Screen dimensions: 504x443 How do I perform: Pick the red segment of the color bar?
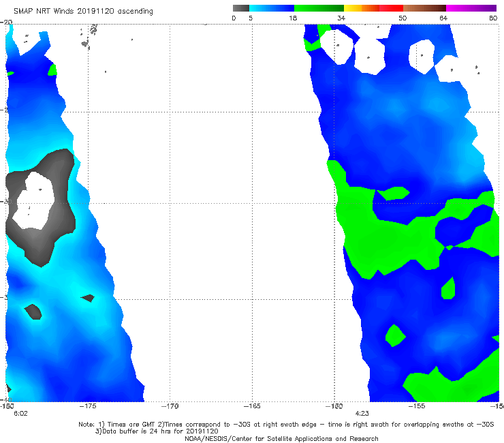(391, 8)
